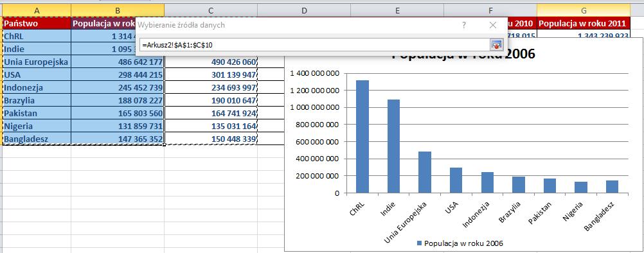Click the Populacja w roku 2011 header cell
Image resolution: width=644 pixels, height=253 pixels.
tap(584, 23)
